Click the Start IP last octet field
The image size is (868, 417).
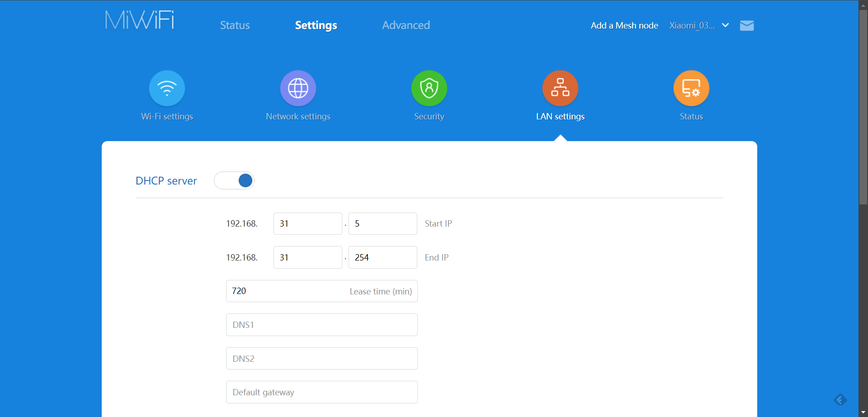pyautogui.click(x=382, y=223)
